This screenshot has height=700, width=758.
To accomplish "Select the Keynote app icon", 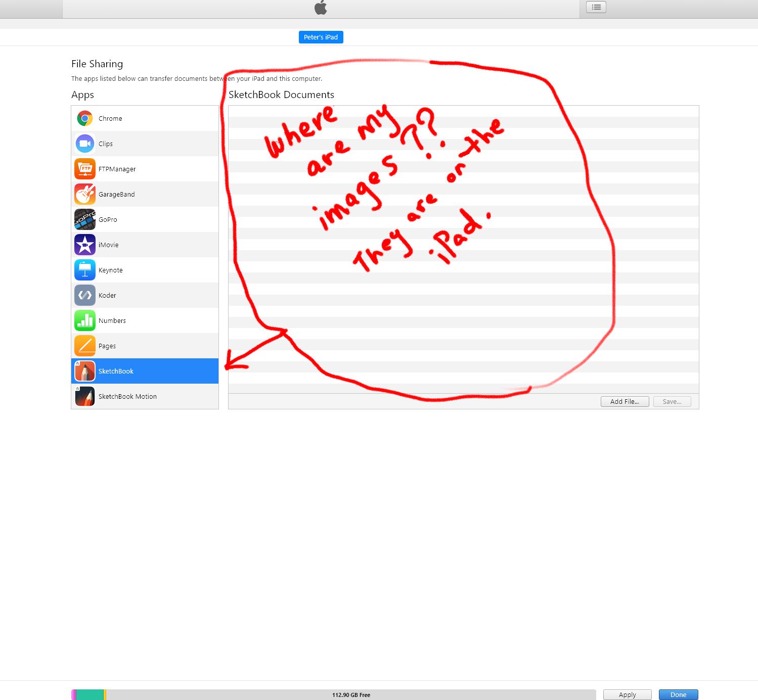I will click(84, 270).
